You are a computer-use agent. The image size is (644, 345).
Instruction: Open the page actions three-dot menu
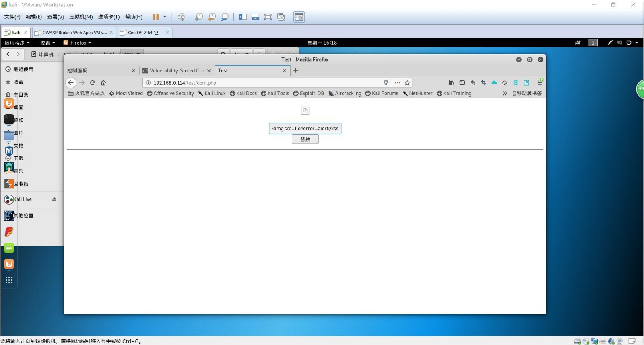point(398,83)
